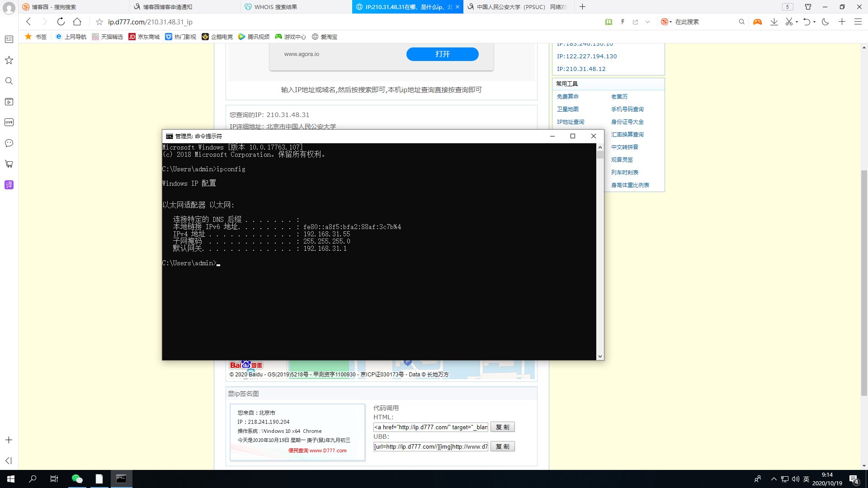Open the translate sidebar icon
868x488 pixels.
pyautogui.click(x=9, y=185)
